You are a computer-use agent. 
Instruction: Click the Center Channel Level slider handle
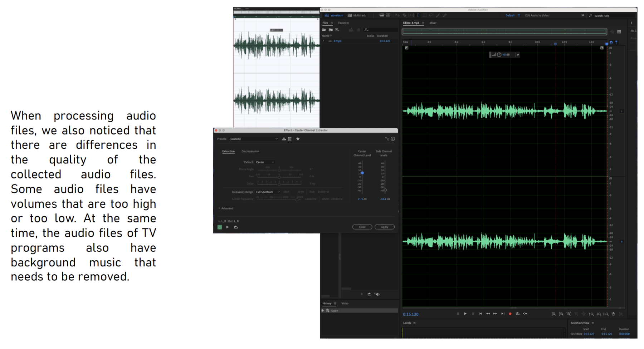click(362, 173)
